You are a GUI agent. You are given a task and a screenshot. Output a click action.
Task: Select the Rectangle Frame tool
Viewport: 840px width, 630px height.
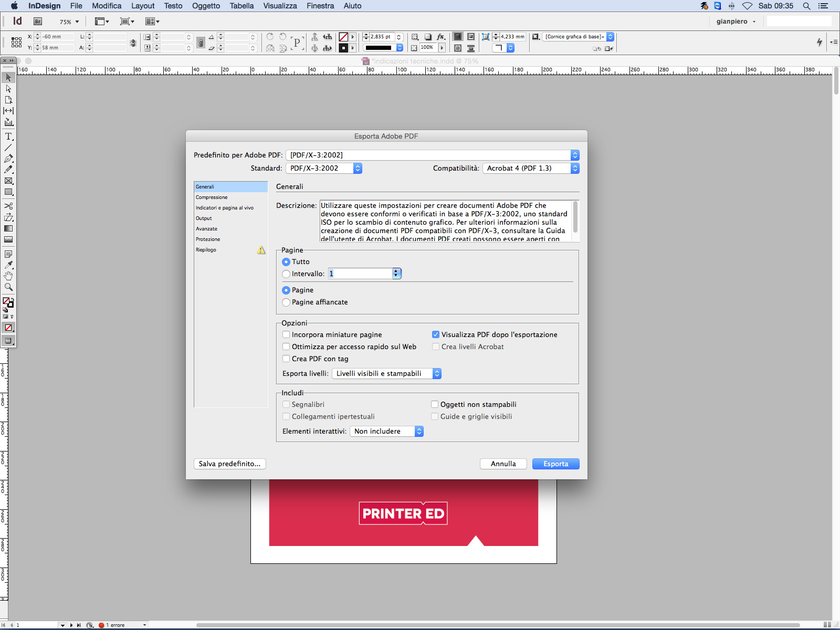pos(8,181)
